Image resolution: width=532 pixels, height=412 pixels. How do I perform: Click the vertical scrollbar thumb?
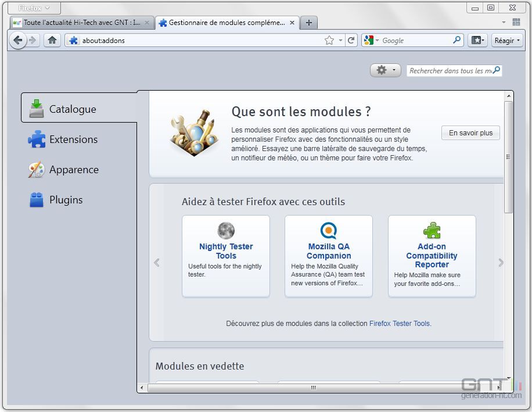(508, 157)
